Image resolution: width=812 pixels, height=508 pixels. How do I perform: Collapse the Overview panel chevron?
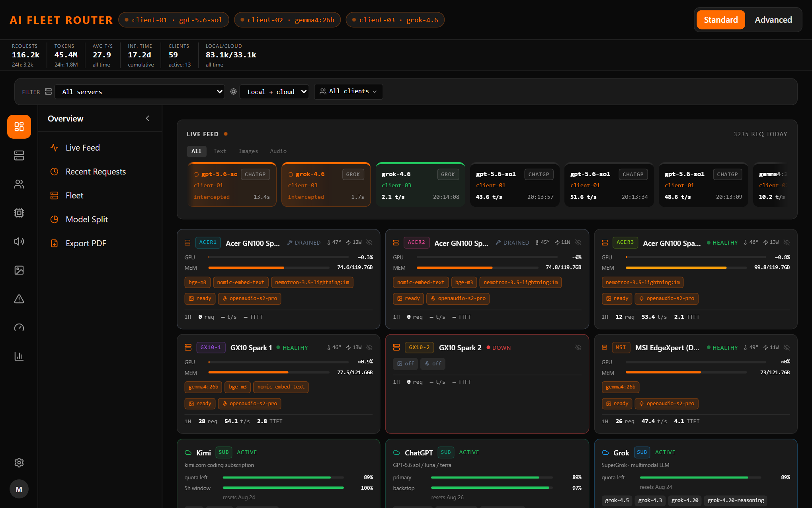pyautogui.click(x=148, y=118)
